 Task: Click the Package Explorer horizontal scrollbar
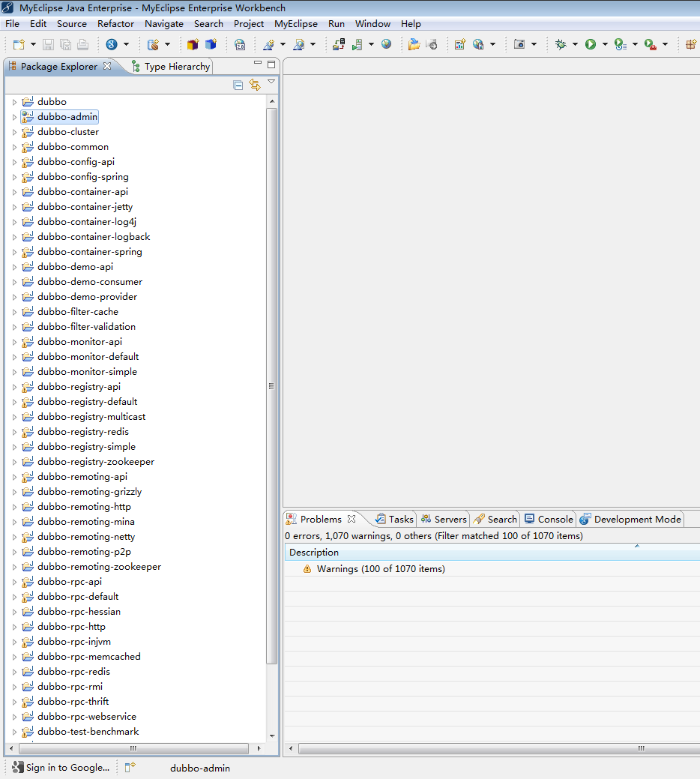133,748
